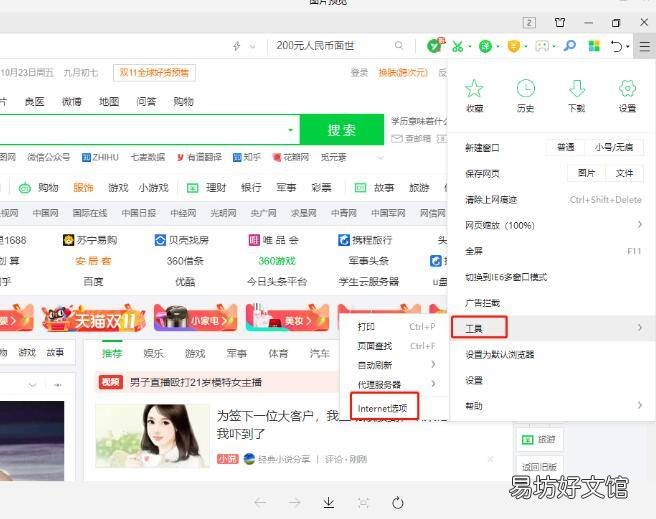Open the 唯品会 site link
656x519 pixels.
273,240
